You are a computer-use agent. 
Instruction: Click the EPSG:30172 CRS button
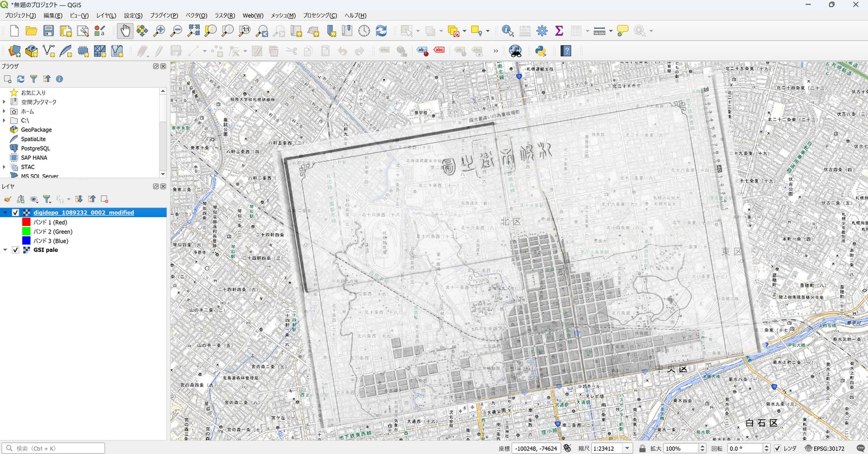point(825,449)
